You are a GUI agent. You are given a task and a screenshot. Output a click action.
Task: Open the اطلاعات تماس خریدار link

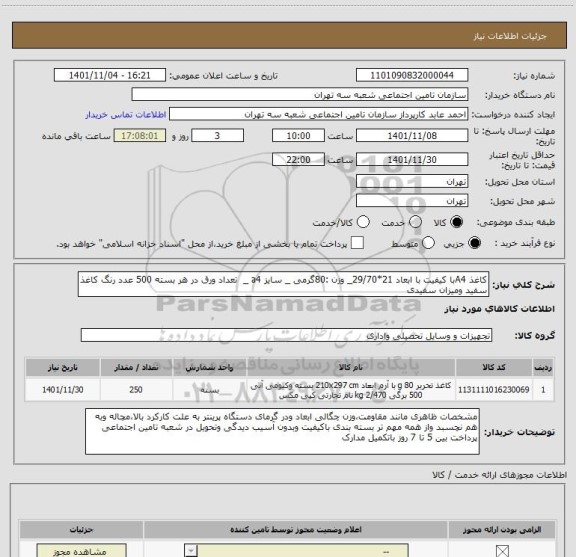(126, 115)
